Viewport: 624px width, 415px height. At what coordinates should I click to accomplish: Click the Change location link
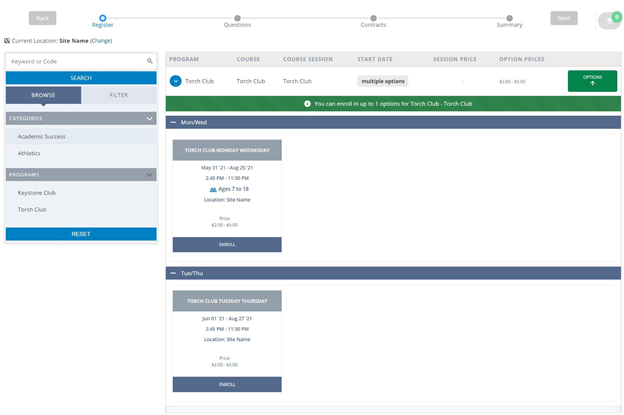(x=101, y=41)
